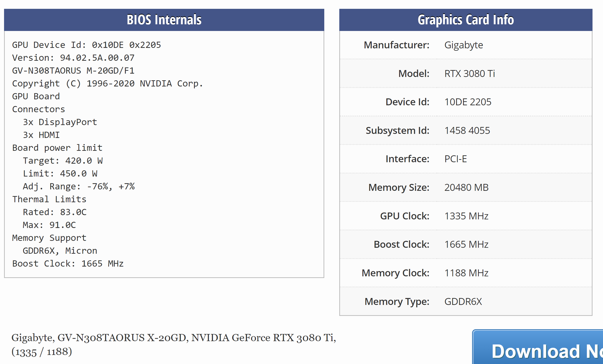Screen dimensions: 603x364
Task: Click the Adj. Range power limit line
Action: point(78,187)
